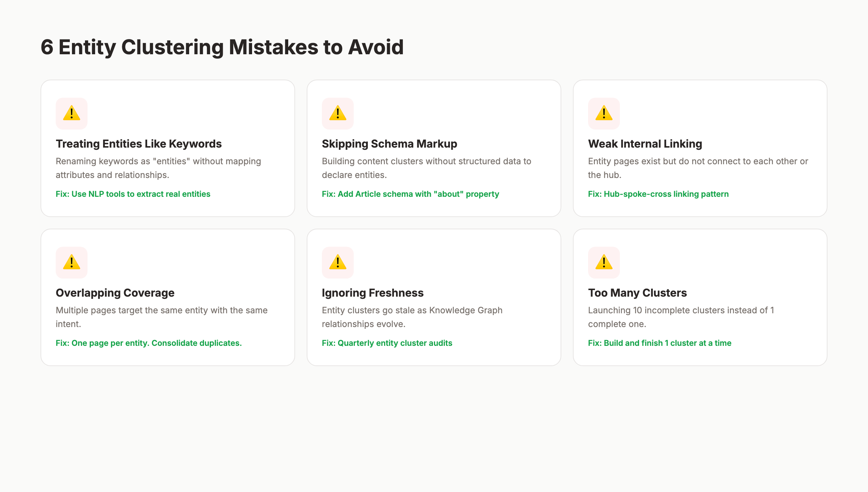Click the Weak Internal Linking heading
The width and height of the screenshot is (868, 492).
[x=645, y=144]
